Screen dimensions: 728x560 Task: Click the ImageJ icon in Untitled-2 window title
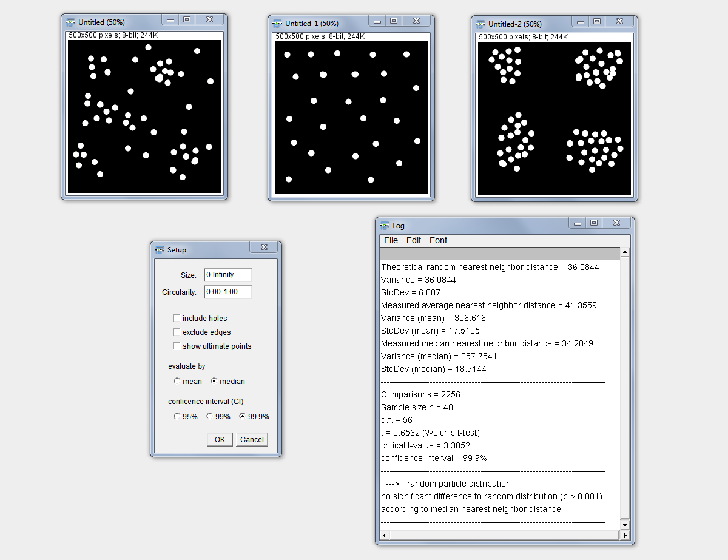coord(481,24)
